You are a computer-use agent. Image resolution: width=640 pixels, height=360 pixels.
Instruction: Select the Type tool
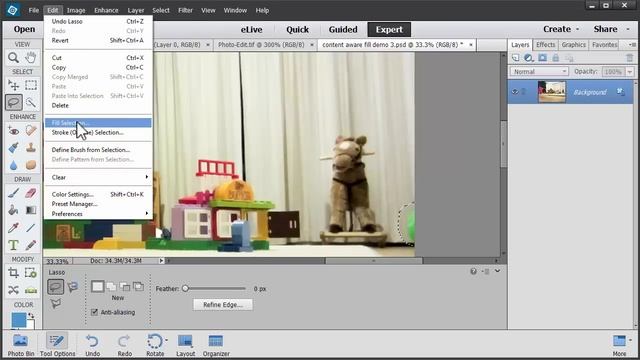tap(13, 245)
